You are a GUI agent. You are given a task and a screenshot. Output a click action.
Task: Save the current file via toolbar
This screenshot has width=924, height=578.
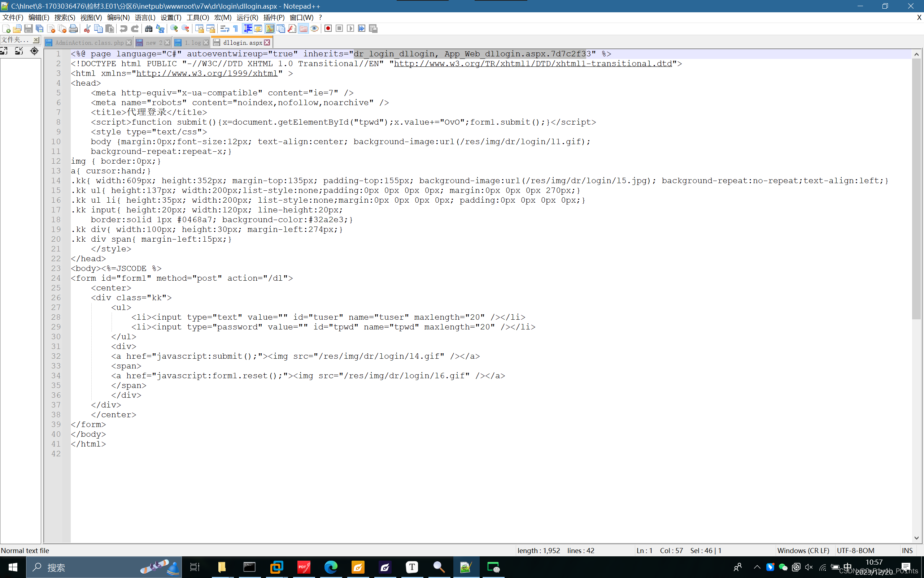[28, 29]
